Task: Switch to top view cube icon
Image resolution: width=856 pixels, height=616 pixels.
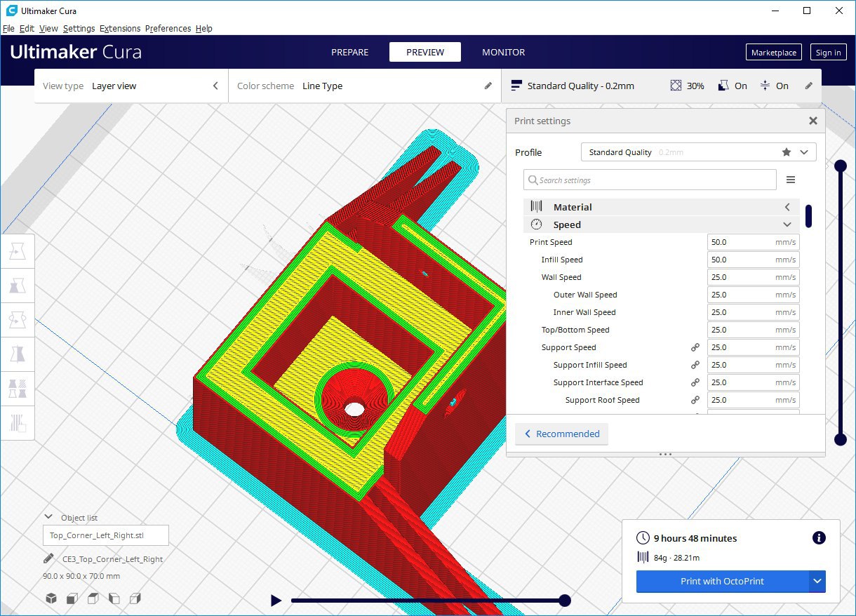Action: 93,598
